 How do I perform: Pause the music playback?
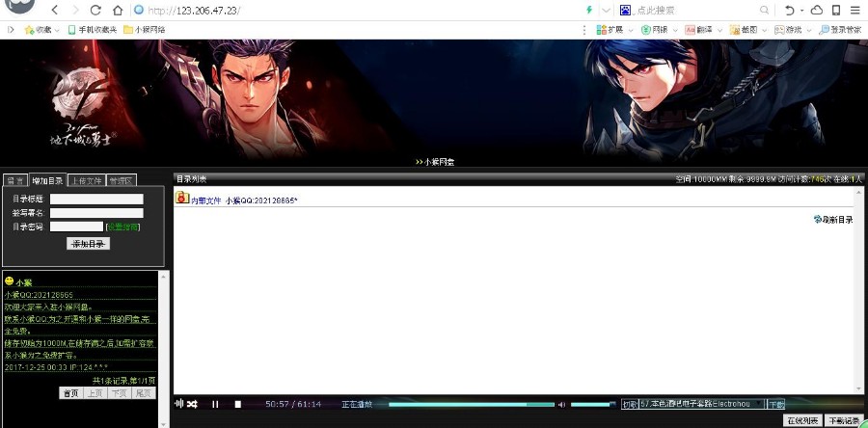(x=215, y=404)
